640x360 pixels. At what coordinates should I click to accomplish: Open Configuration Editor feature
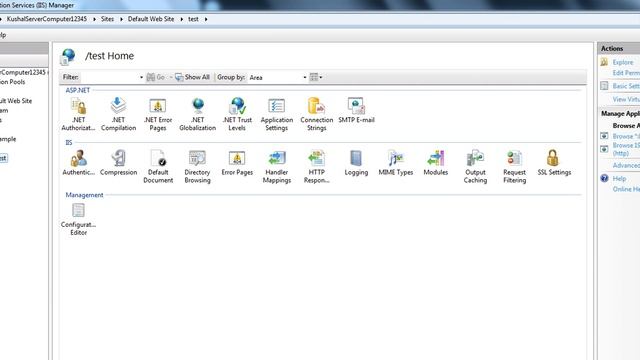click(78, 219)
